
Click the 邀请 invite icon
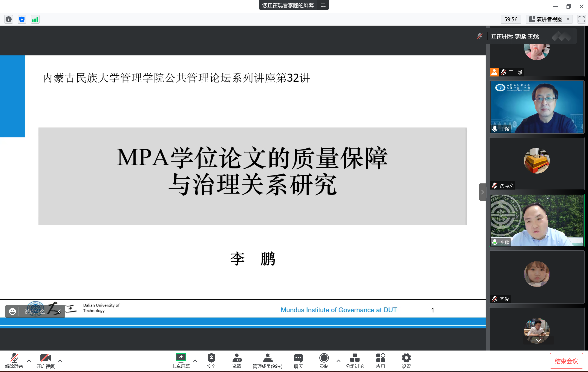click(237, 358)
